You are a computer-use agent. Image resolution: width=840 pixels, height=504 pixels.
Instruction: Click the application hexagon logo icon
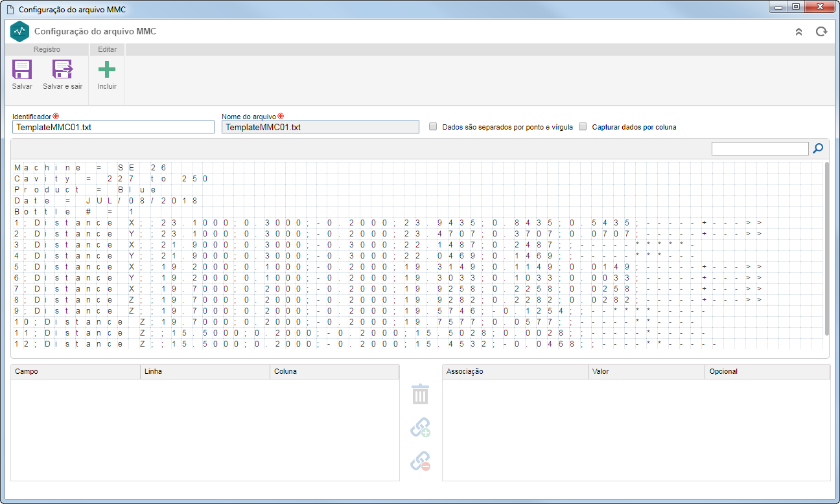click(20, 31)
